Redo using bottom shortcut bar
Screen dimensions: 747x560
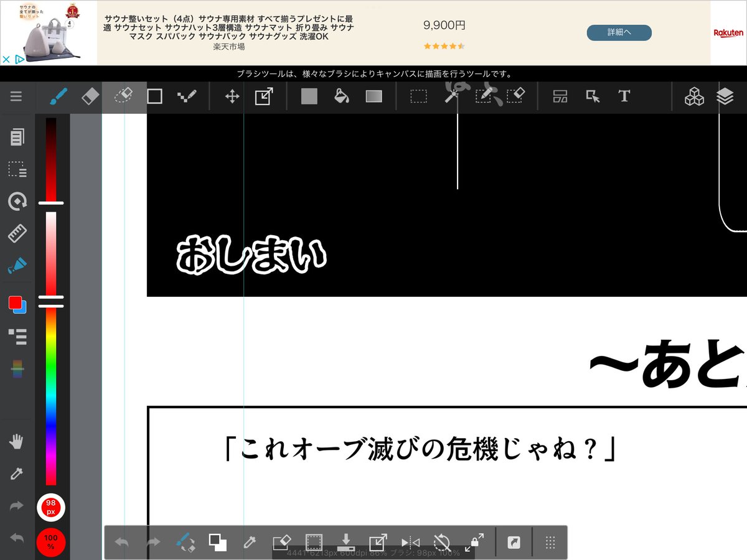tap(153, 543)
